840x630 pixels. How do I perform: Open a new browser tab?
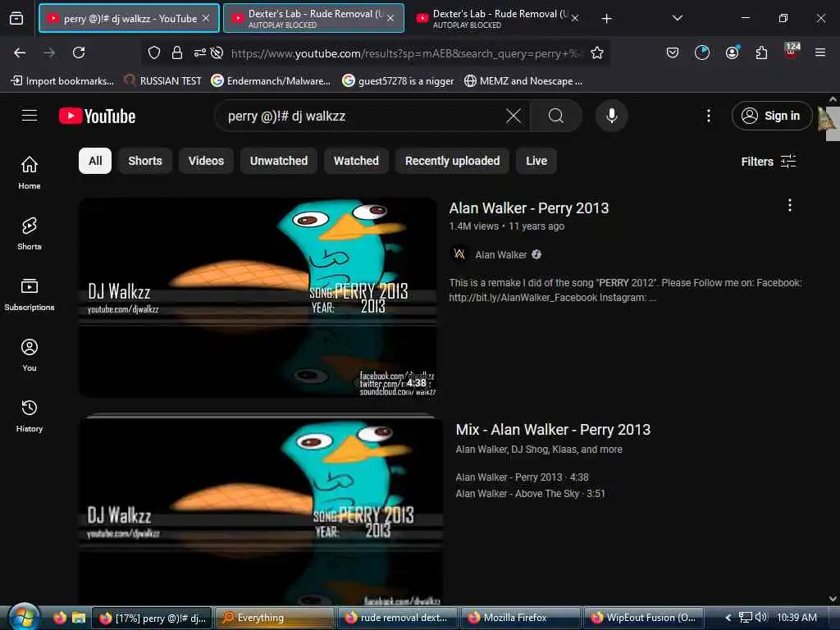click(x=606, y=19)
